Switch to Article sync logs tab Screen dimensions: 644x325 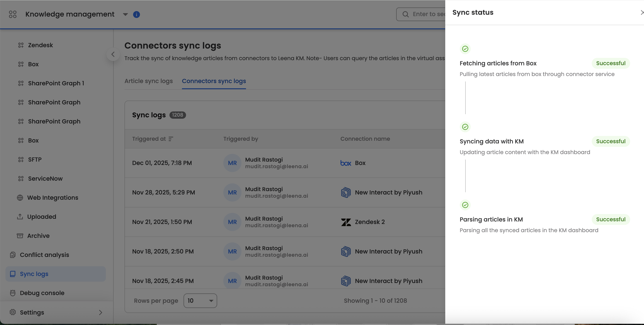point(149,81)
